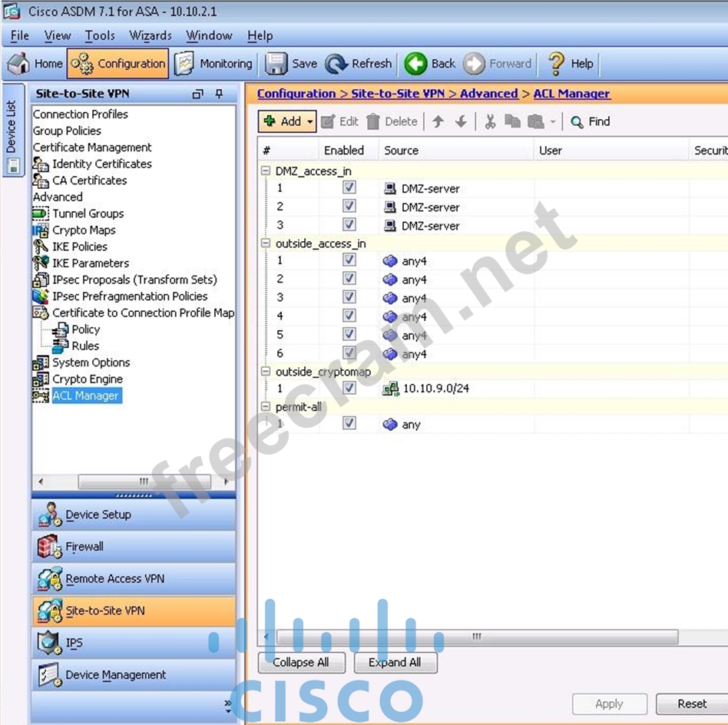Click the Find magnifier icon
The image size is (728, 725).
577,121
